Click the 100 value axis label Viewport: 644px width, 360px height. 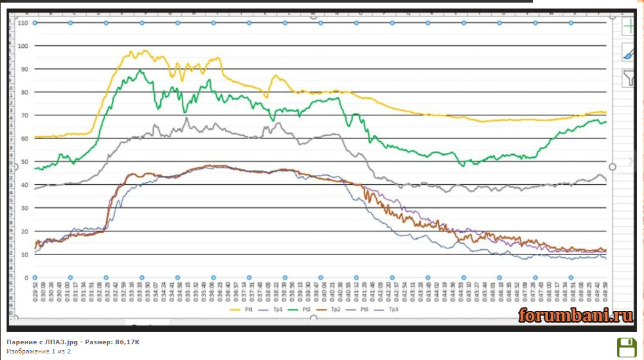tap(23, 46)
